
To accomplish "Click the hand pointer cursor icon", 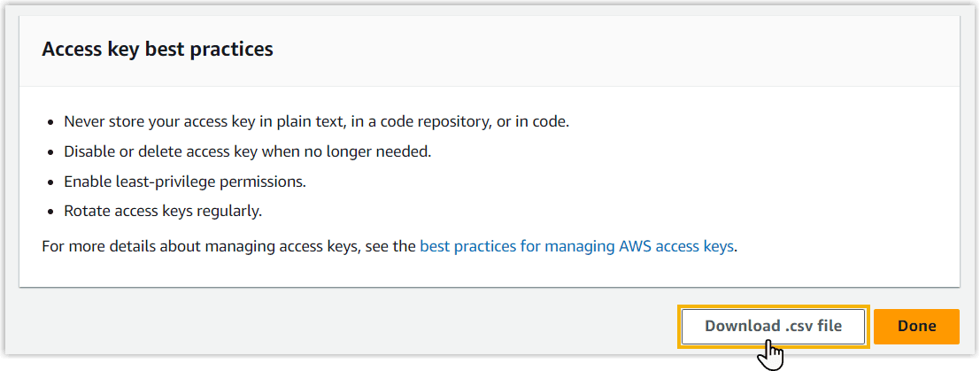I will click(x=771, y=355).
